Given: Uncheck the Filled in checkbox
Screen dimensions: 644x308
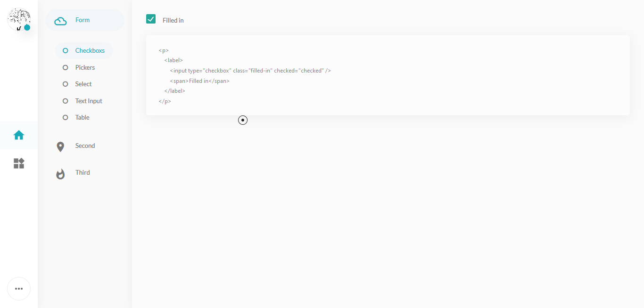Looking at the screenshot, I should coord(151,19).
